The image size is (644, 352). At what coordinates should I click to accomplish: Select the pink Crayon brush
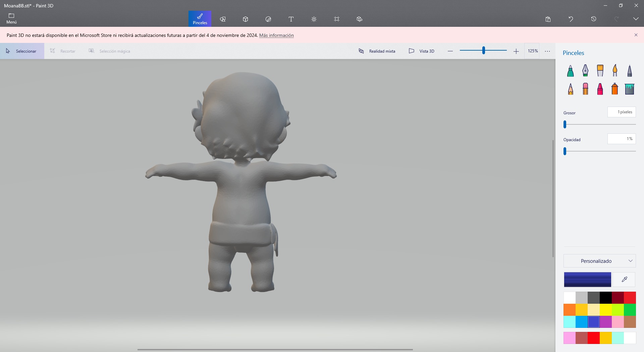coord(600,89)
